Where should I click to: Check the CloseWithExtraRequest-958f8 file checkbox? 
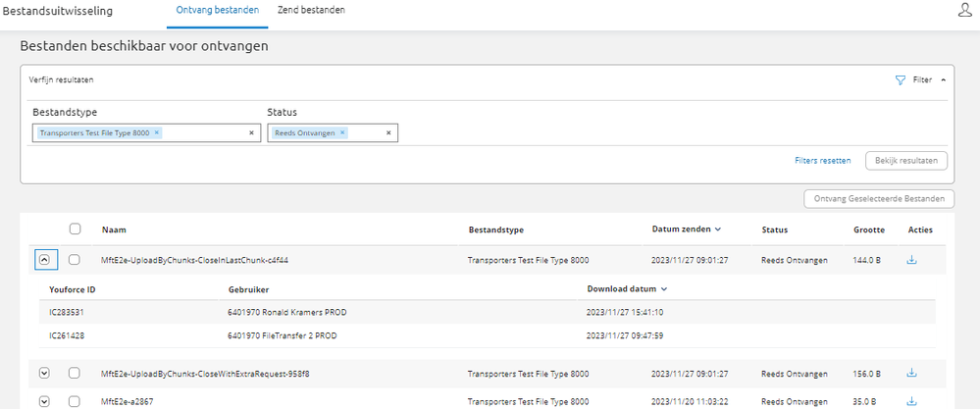click(75, 374)
